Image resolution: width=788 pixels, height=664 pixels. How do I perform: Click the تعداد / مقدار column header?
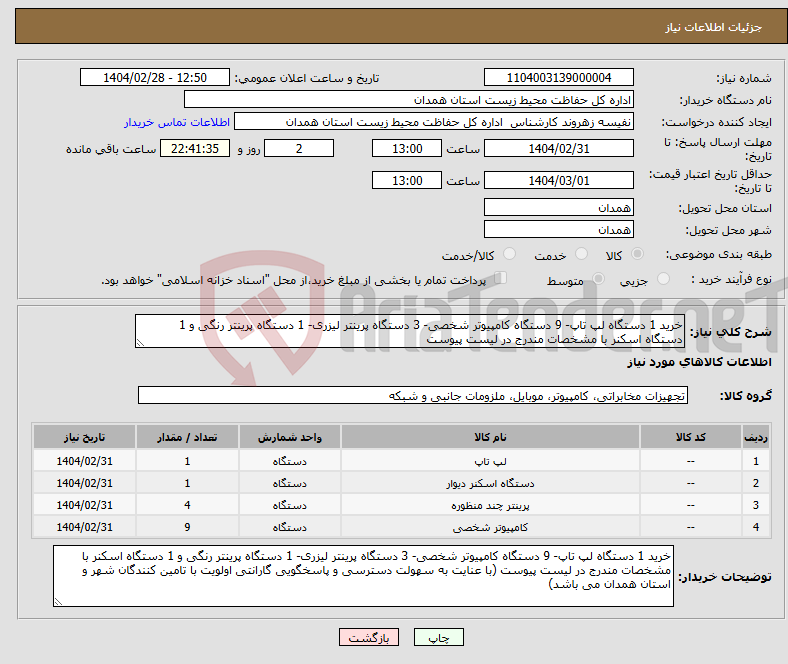tap(187, 437)
